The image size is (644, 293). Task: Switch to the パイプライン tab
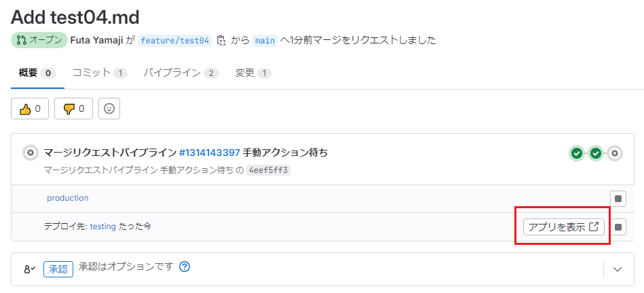coord(181,73)
